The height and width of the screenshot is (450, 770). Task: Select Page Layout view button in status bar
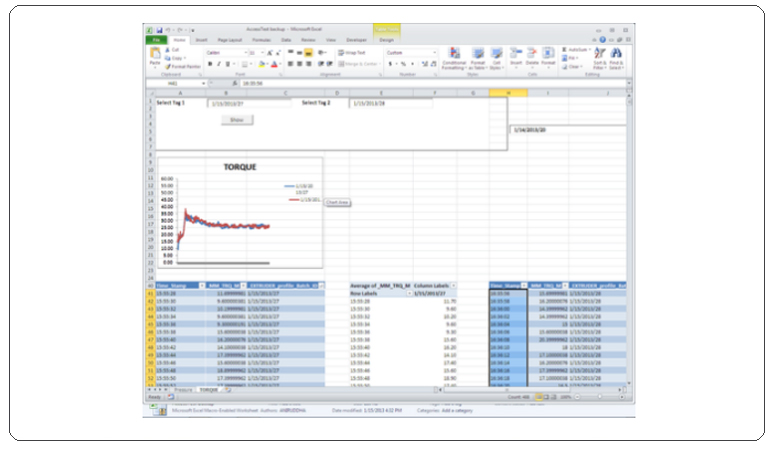click(546, 397)
